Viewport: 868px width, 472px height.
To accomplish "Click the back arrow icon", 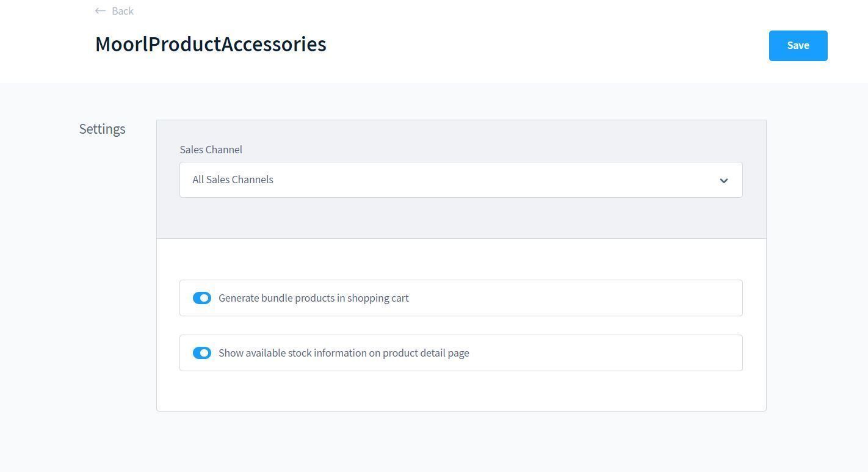I will pyautogui.click(x=100, y=11).
